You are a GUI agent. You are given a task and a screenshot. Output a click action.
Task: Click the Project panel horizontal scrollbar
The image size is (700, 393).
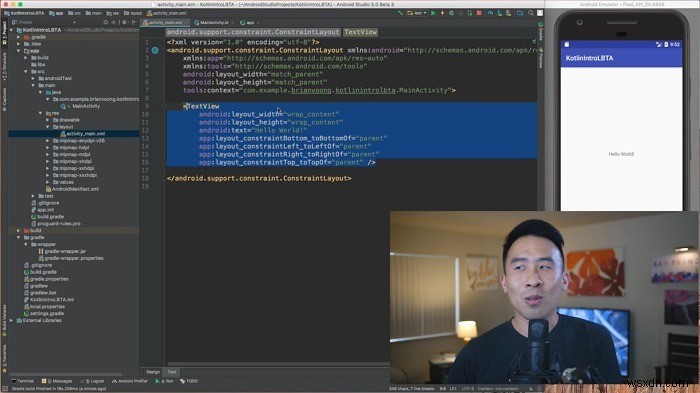coord(65,374)
